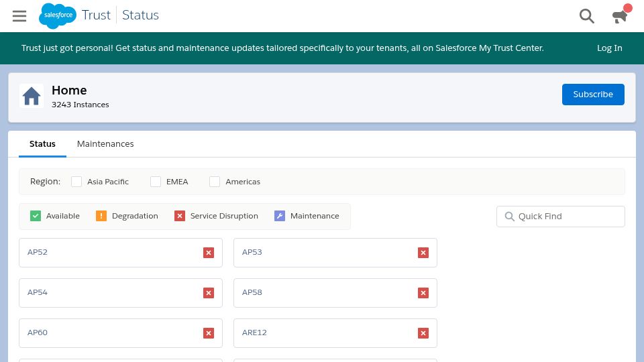Screen dimensions: 644x362
Task: Click the 'Region:' label text
Action: coord(45,182)
